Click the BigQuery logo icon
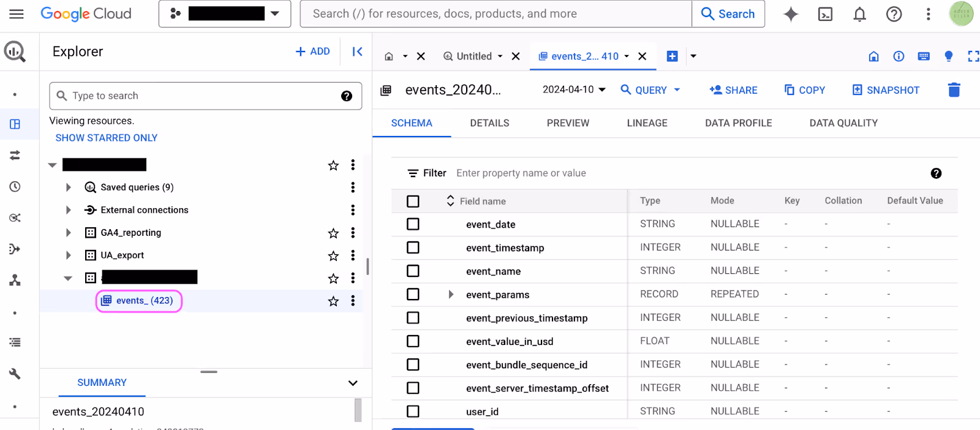This screenshot has width=980, height=430. coord(15,51)
